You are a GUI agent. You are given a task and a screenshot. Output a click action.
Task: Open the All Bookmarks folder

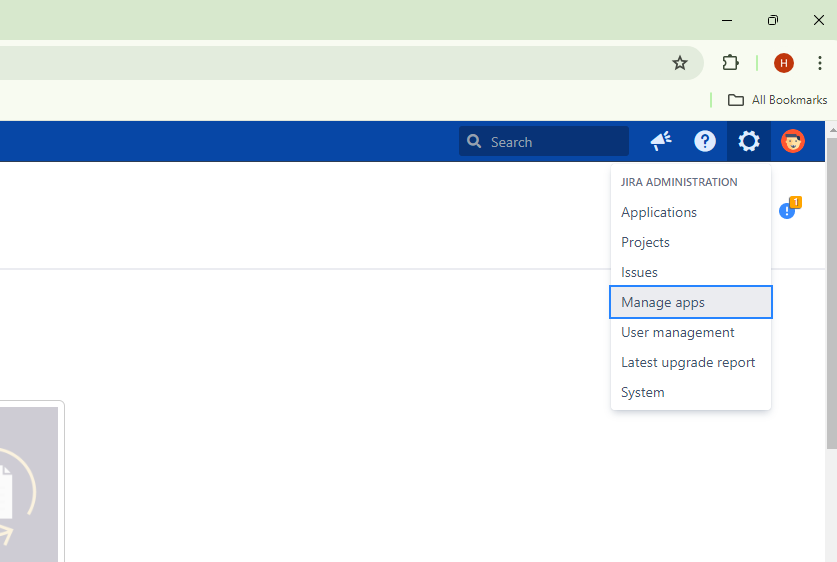(x=777, y=100)
